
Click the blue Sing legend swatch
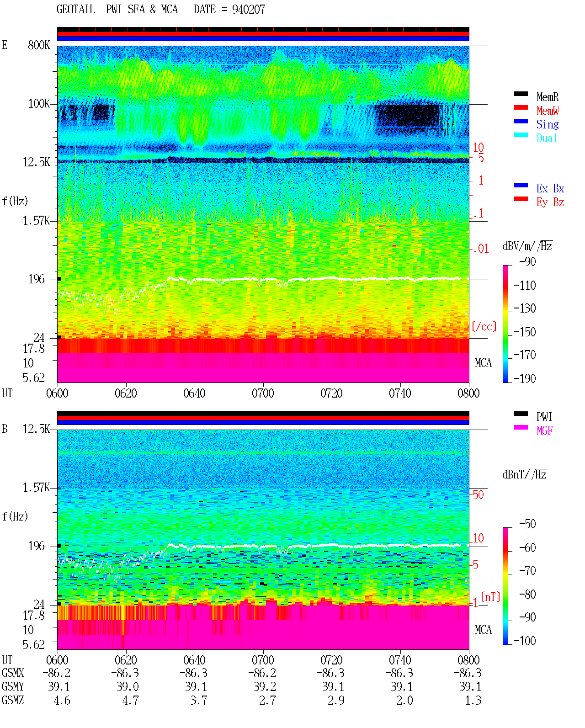tap(521, 121)
